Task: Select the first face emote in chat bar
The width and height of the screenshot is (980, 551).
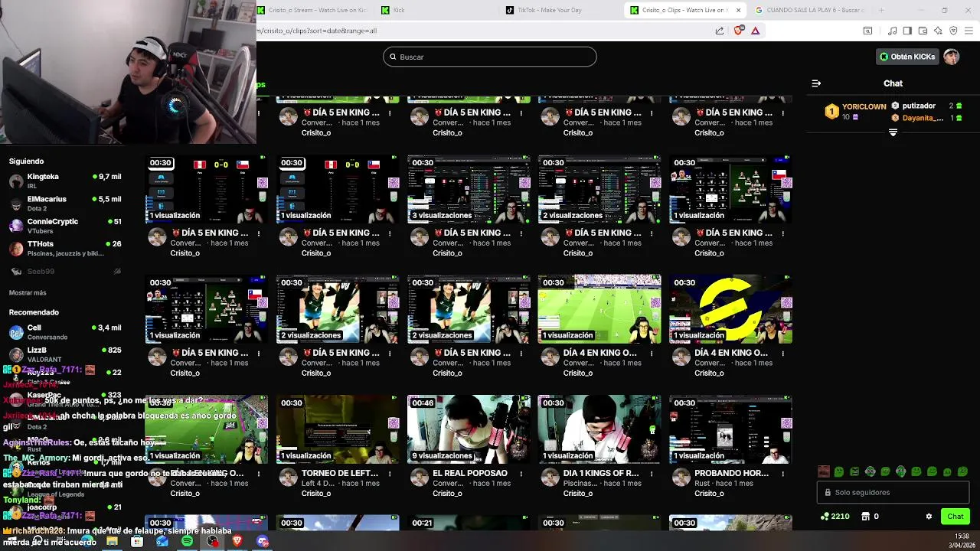Action: 824,471
